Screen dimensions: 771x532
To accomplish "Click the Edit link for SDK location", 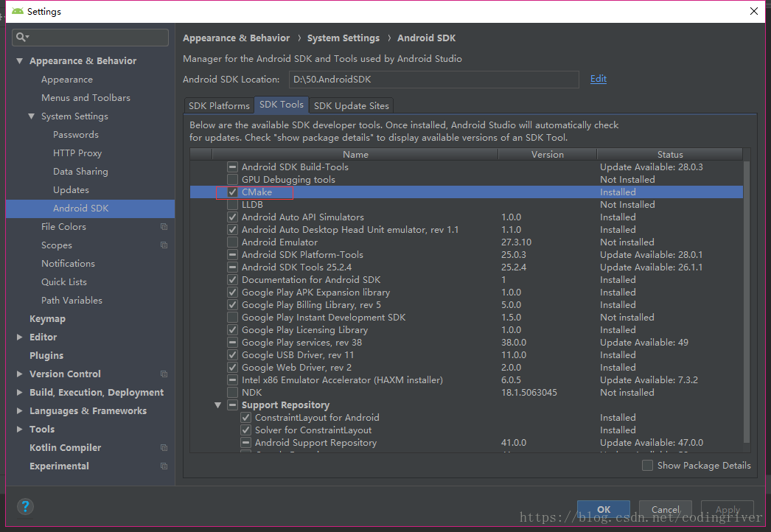I will [598, 79].
